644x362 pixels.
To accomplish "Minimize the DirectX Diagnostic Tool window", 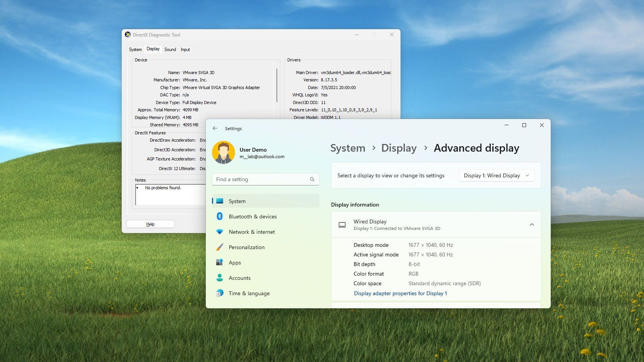I will click(357, 35).
